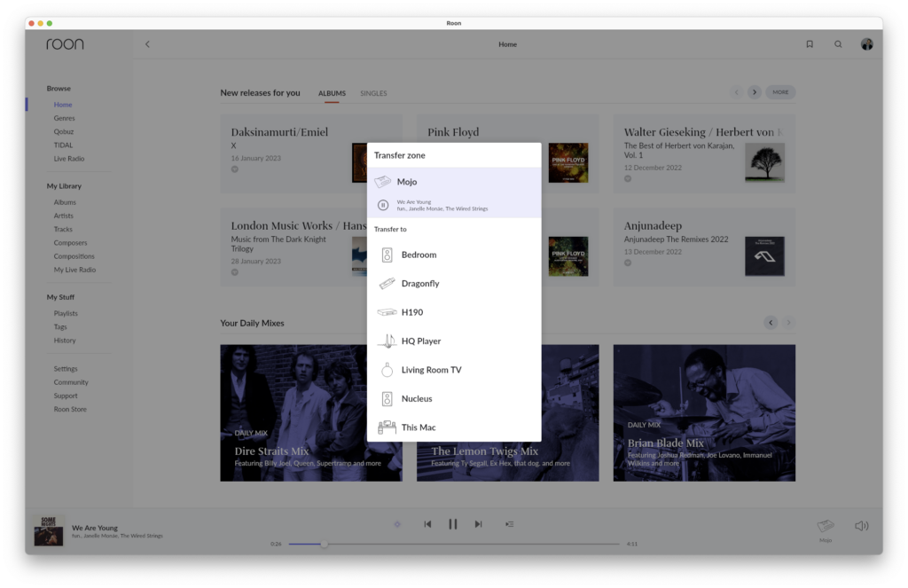Transfer playback to Bedroom
Image resolution: width=908 pixels, height=588 pixels.
tap(454, 255)
